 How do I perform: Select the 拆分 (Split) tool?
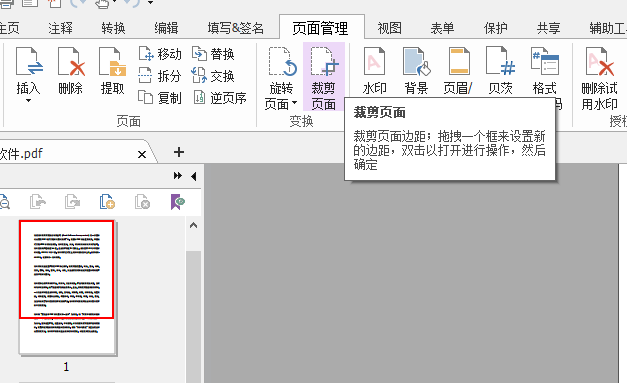coord(160,76)
